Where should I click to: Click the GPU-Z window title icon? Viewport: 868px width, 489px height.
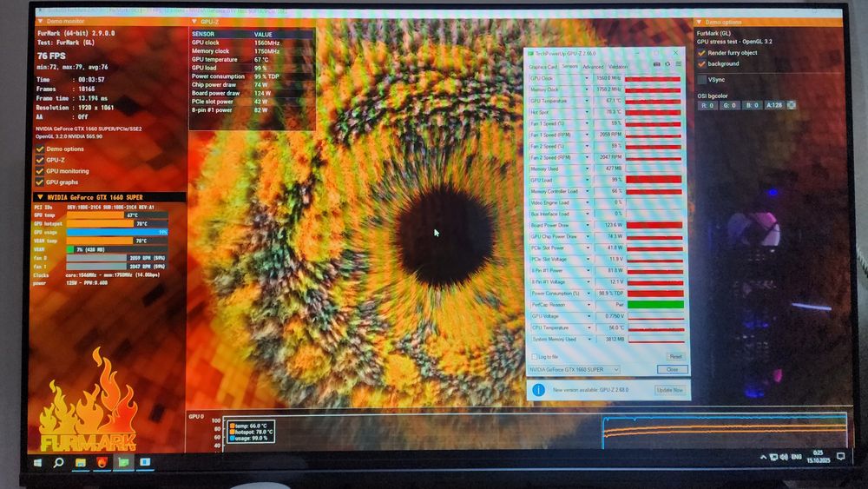pyautogui.click(x=530, y=54)
